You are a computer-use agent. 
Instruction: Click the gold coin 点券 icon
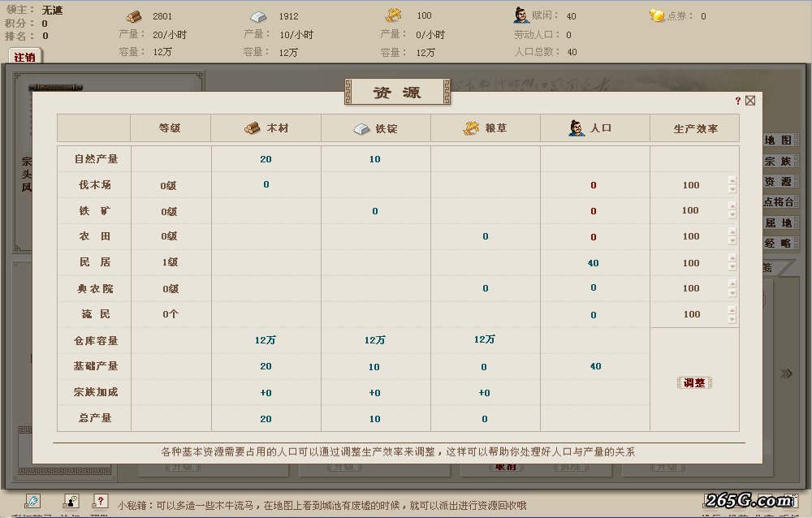pyautogui.click(x=657, y=15)
